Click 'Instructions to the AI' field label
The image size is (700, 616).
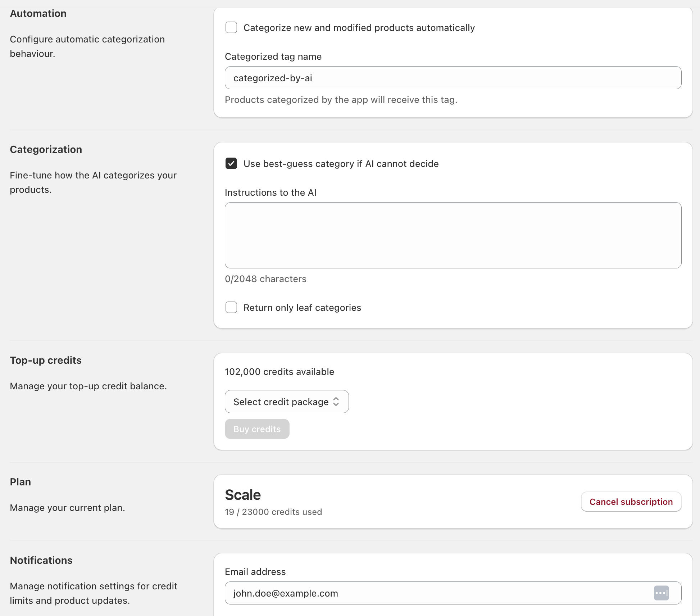271,192
